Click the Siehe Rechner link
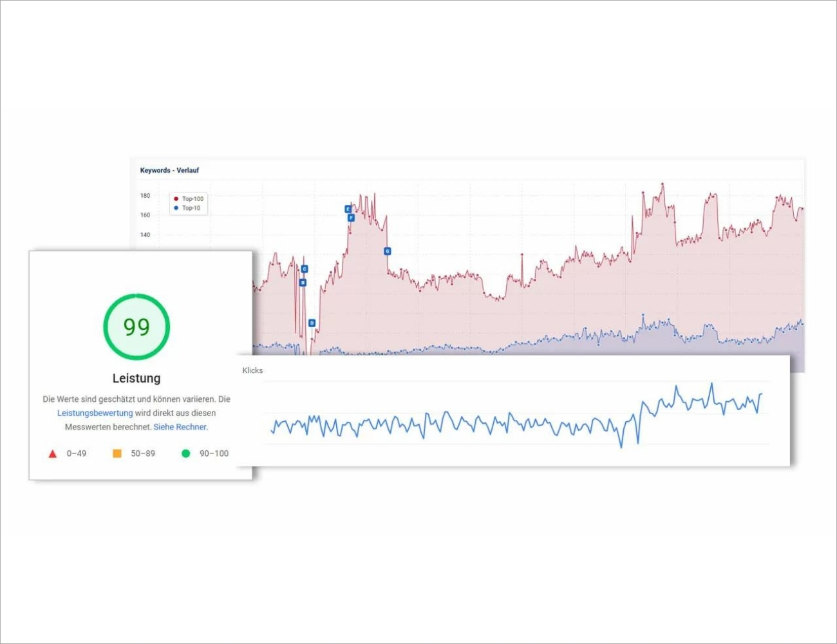 pyautogui.click(x=180, y=427)
